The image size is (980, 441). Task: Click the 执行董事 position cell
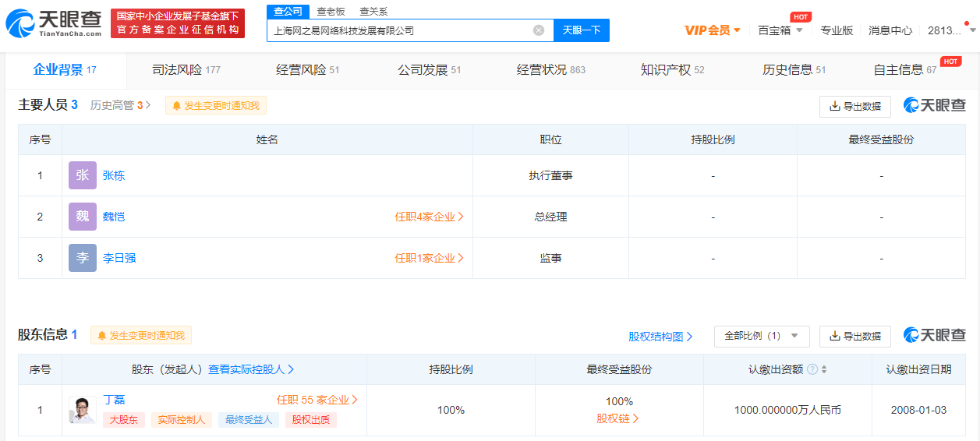(550, 176)
